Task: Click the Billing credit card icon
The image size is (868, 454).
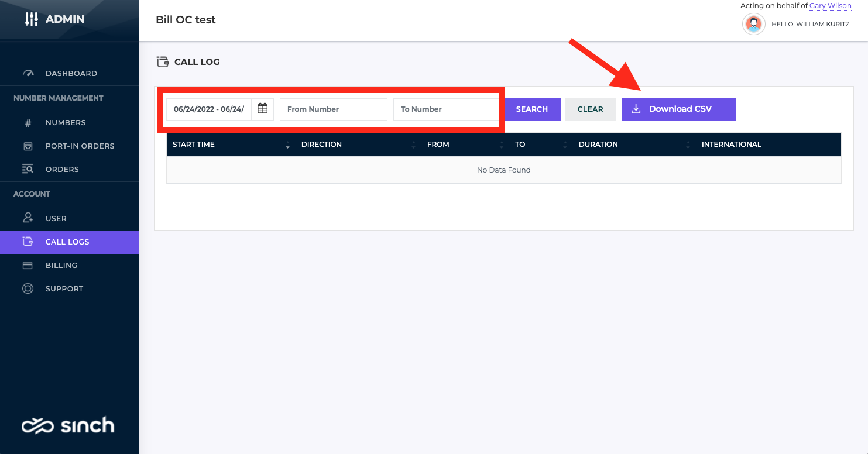Action: click(x=28, y=265)
